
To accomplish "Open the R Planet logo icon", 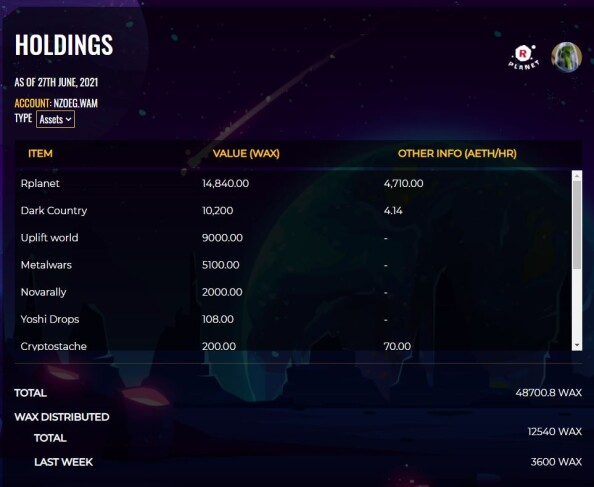I will click(524, 57).
